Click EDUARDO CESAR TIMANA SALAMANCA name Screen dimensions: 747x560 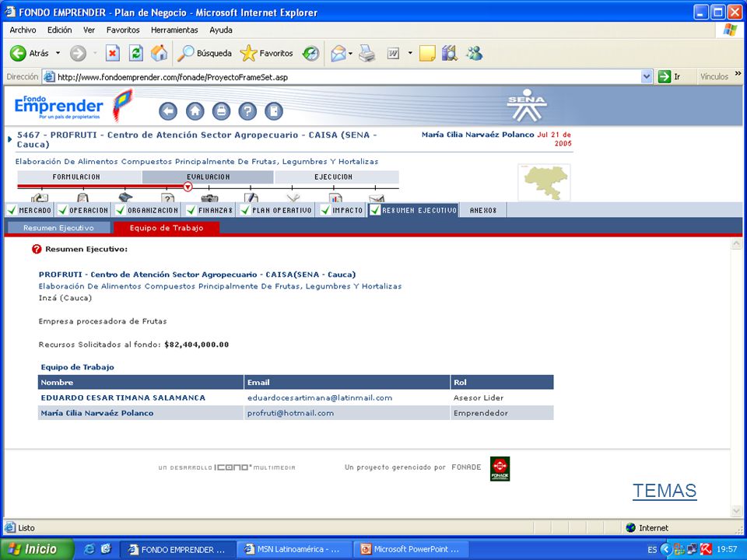pos(123,397)
